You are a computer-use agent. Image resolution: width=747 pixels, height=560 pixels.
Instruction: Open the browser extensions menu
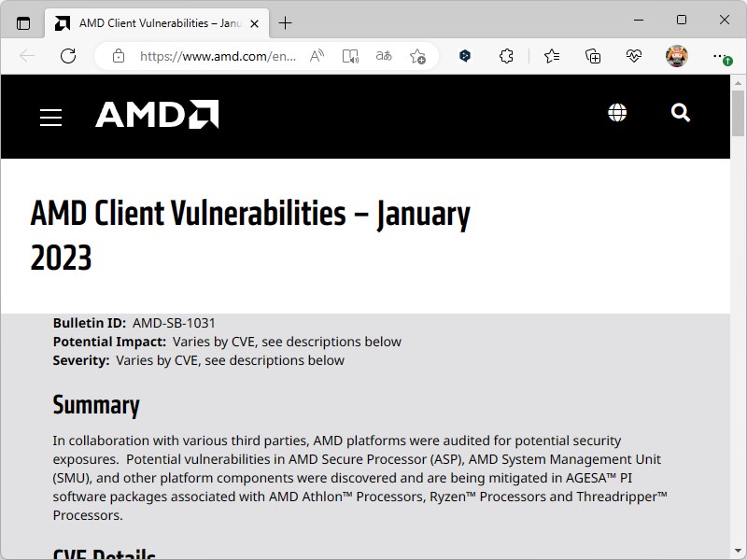pos(506,56)
